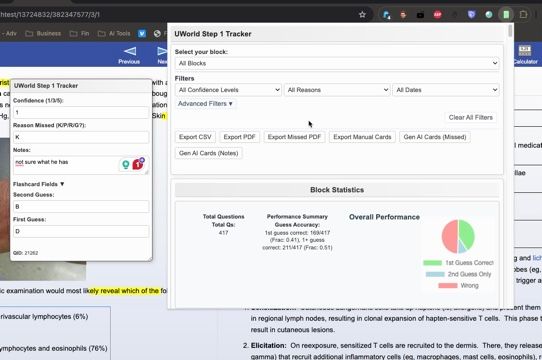Open the Calculator tool
This screenshot has width=542, height=360.
click(525, 55)
